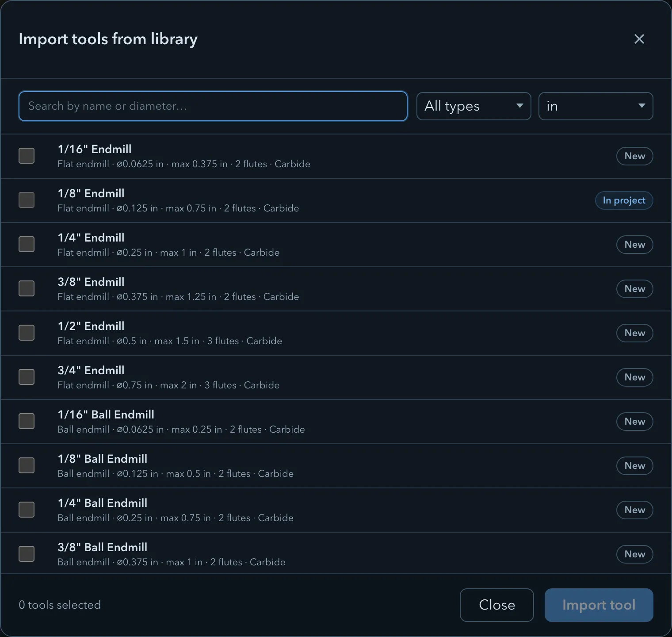Open the units dropdown showing in
This screenshot has height=637, width=672.
[x=596, y=106]
